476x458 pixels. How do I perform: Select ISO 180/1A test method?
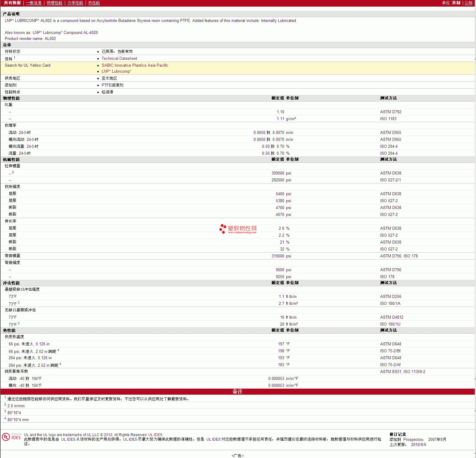(390, 304)
